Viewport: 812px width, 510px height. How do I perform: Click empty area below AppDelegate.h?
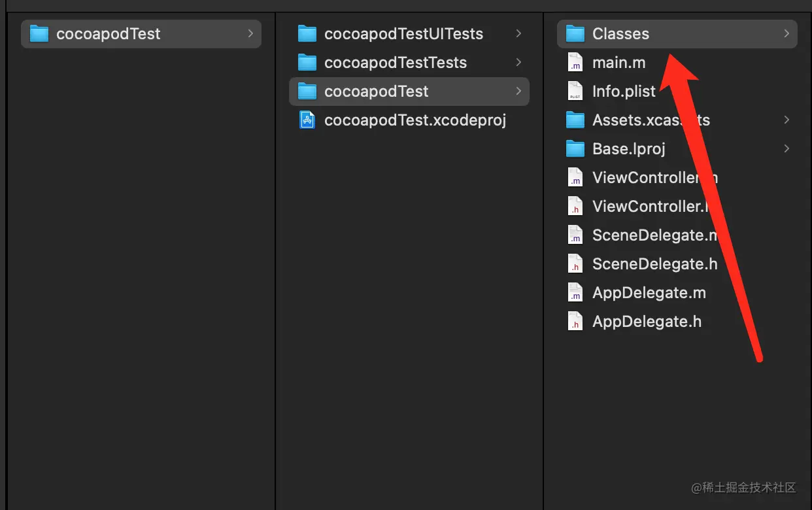654,405
